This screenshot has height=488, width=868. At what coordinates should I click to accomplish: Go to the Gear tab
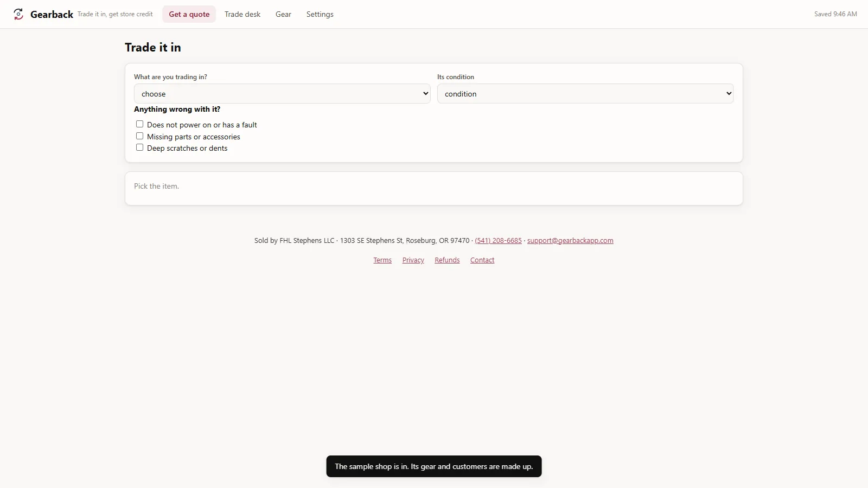283,14
